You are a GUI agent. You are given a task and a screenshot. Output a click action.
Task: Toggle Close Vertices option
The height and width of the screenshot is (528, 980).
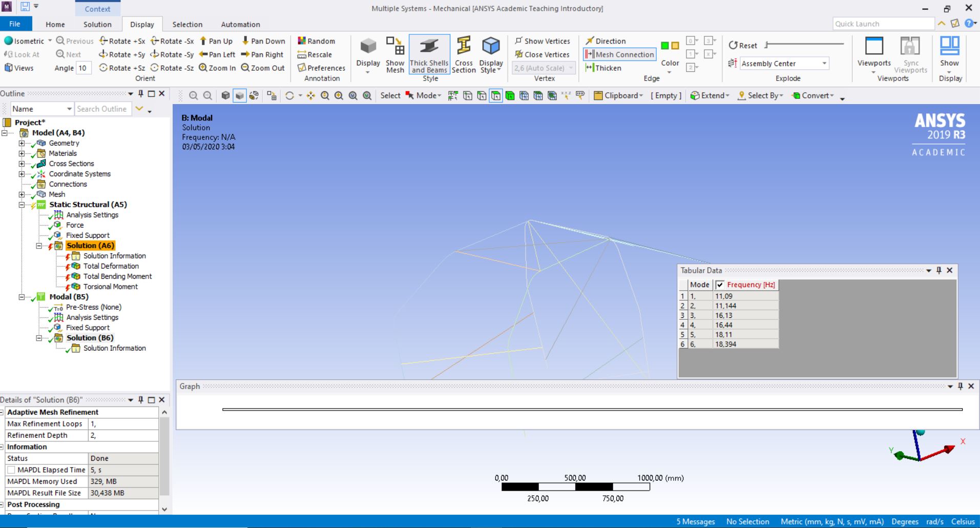(x=543, y=54)
